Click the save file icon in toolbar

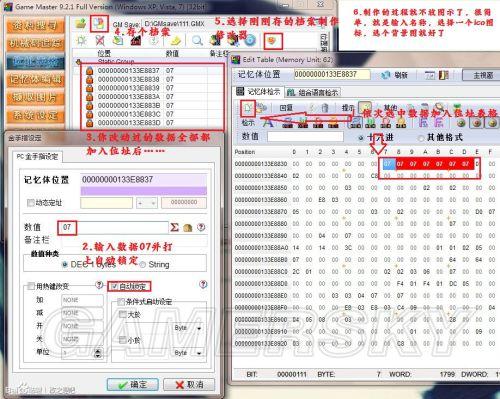click(99, 23)
